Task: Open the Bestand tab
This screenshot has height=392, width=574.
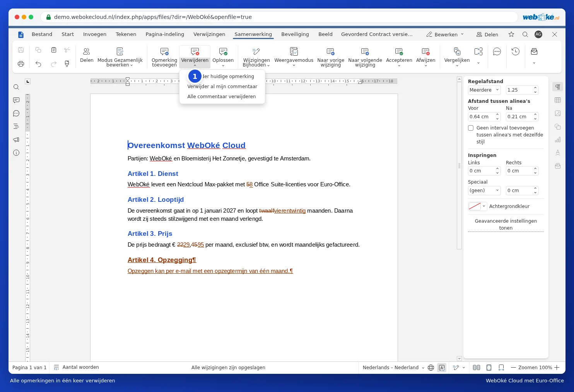Action: click(x=42, y=34)
